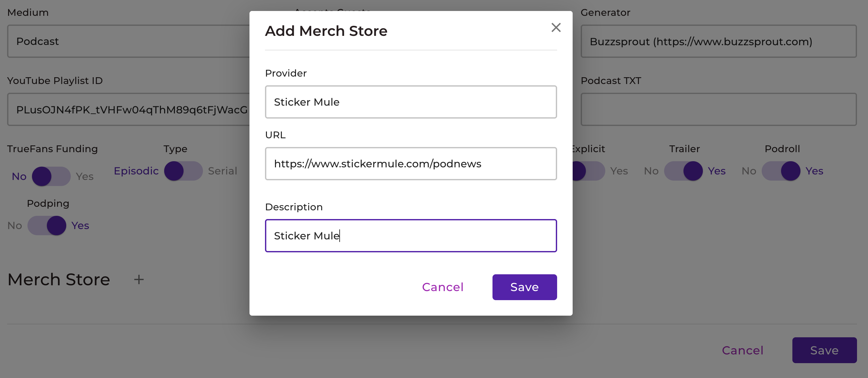868x378 pixels.
Task: Save the new merch store entry
Action: tap(524, 287)
